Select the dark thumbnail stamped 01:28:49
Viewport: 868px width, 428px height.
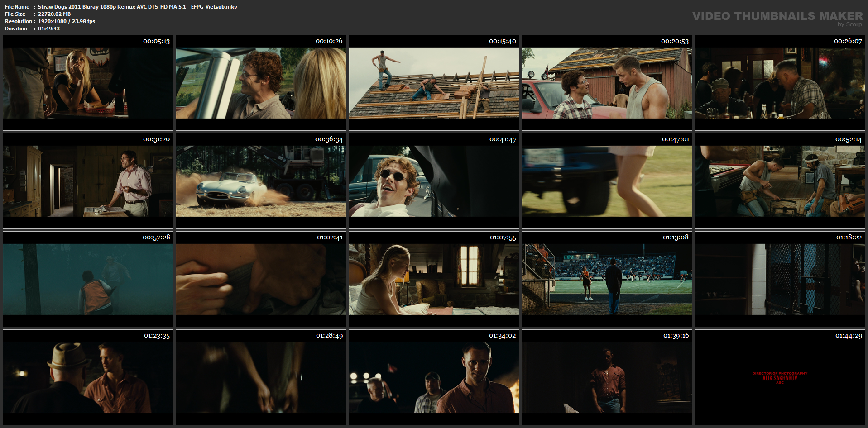261,377
